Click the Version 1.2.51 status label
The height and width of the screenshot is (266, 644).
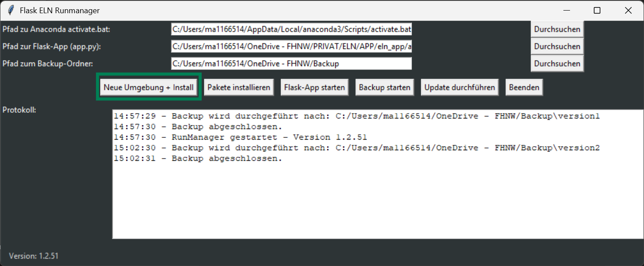point(33,256)
